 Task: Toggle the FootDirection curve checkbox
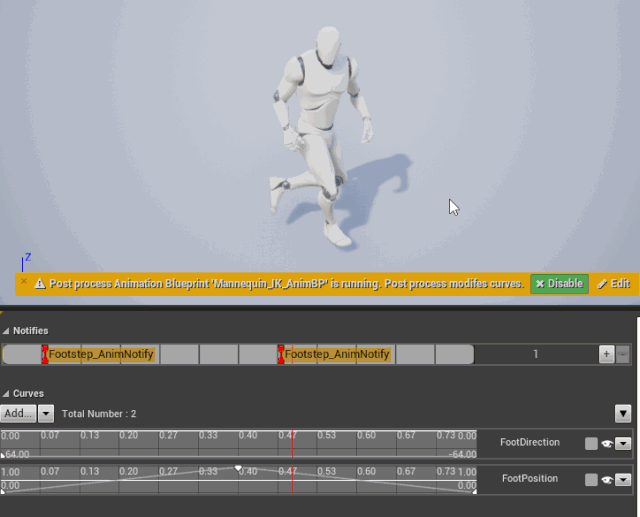click(x=591, y=444)
